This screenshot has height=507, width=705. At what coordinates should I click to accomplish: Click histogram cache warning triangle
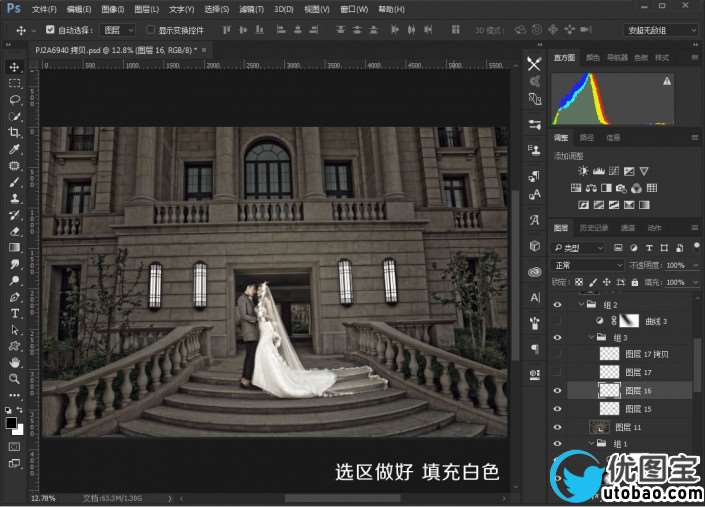click(x=667, y=81)
